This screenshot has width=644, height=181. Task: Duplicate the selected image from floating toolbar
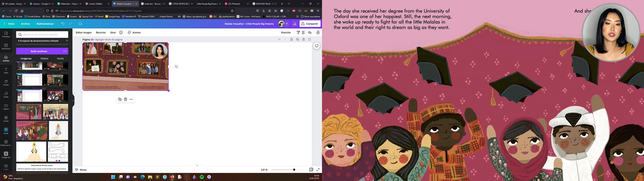click(120, 99)
